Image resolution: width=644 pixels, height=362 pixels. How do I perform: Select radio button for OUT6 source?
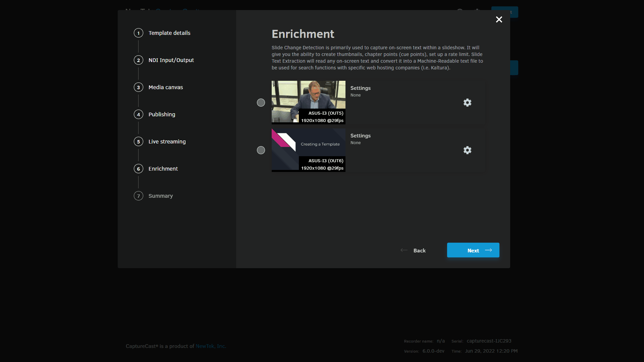click(x=261, y=150)
